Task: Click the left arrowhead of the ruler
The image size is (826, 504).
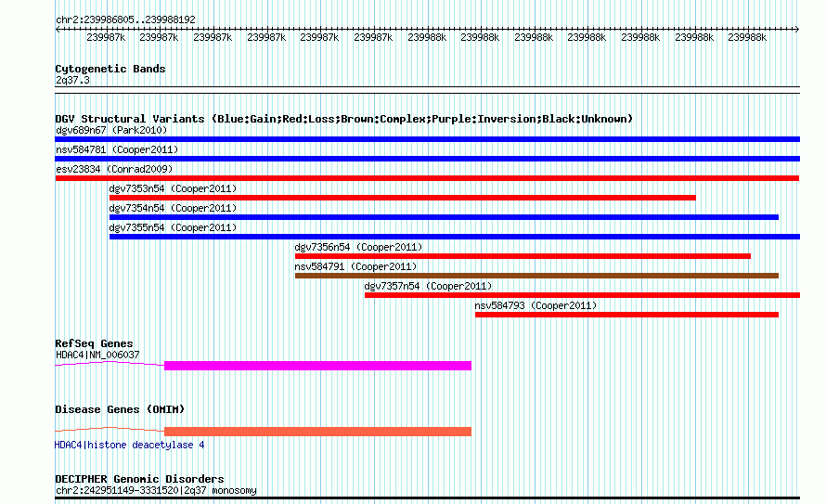Action: 58,30
